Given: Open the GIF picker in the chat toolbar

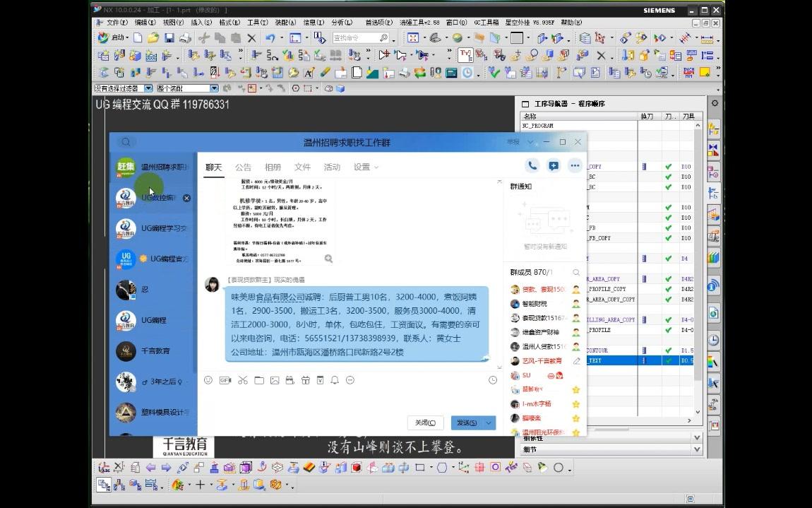Looking at the screenshot, I should [225, 380].
